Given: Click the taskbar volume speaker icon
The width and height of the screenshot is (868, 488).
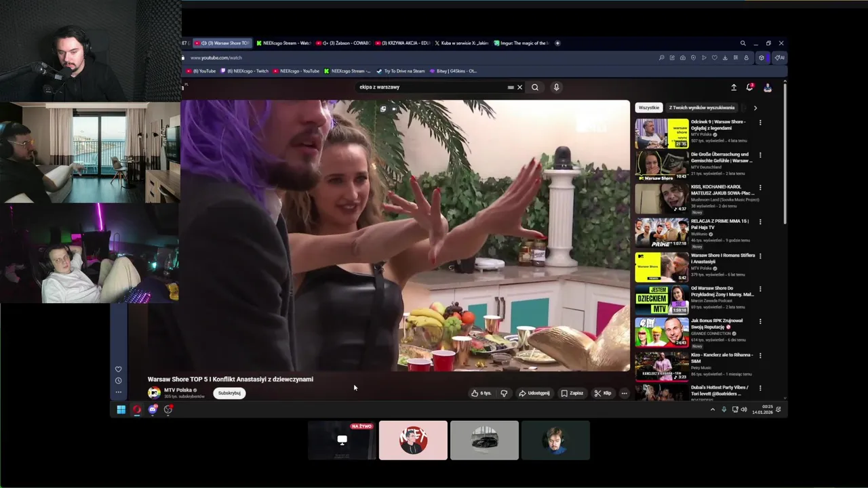Looking at the screenshot, I should [x=744, y=409].
